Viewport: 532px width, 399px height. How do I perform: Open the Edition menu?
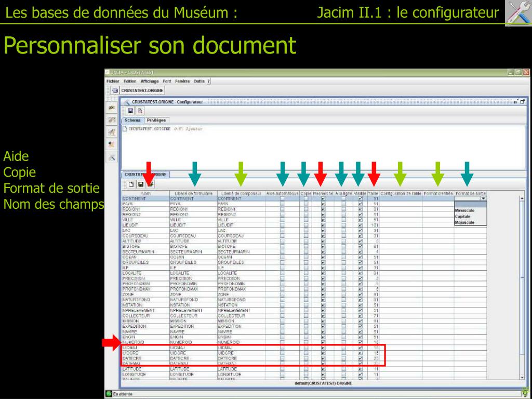tap(129, 82)
